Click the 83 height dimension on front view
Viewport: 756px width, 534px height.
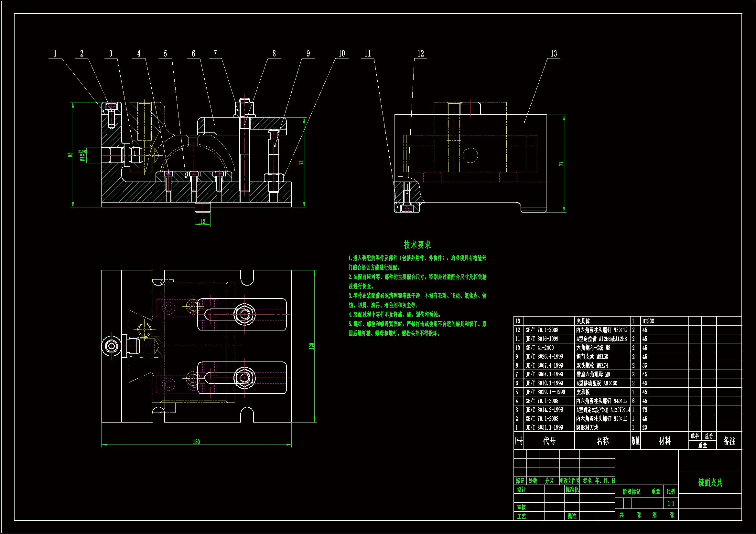[70, 155]
